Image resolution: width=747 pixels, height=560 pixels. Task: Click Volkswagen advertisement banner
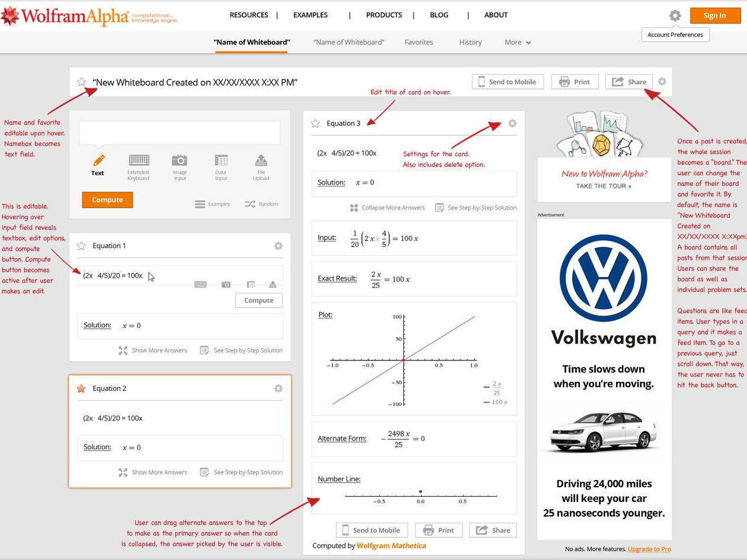[x=604, y=379]
